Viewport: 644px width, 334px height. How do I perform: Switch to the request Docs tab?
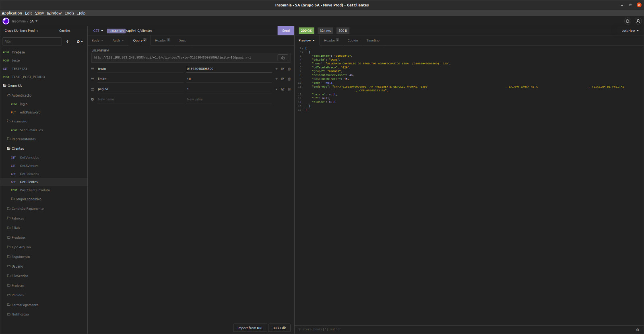point(182,40)
